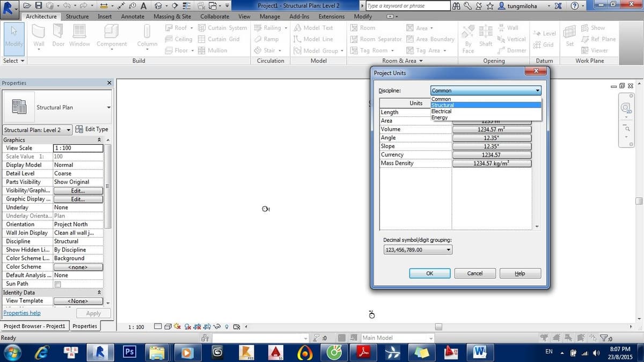Image resolution: width=644 pixels, height=362 pixels.
Task: Click the binoculars search icon
Action: click(456, 5)
